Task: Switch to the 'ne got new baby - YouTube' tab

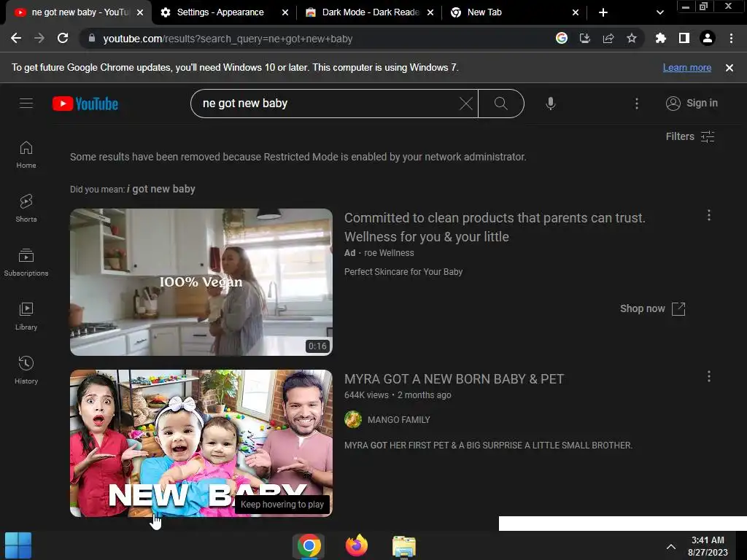Action: pos(79,12)
